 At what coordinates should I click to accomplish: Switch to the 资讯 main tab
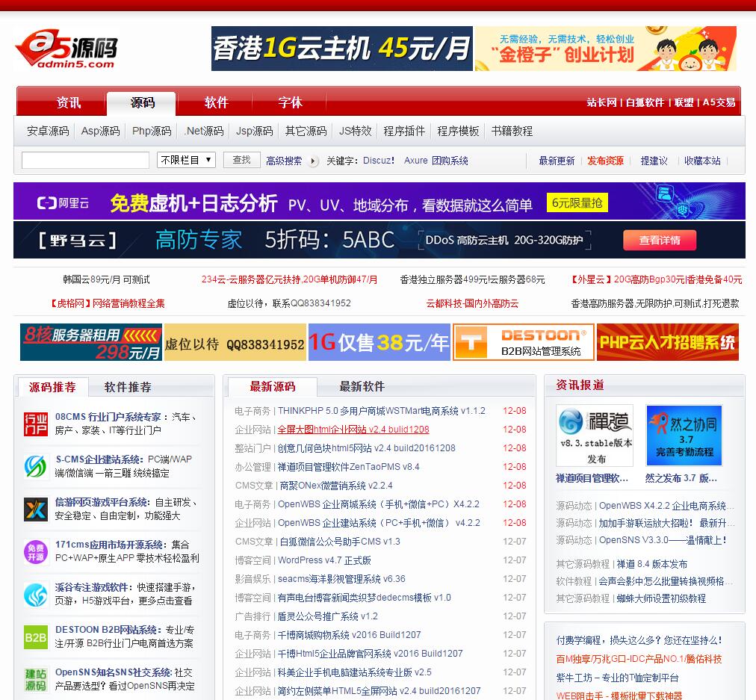[x=69, y=102]
